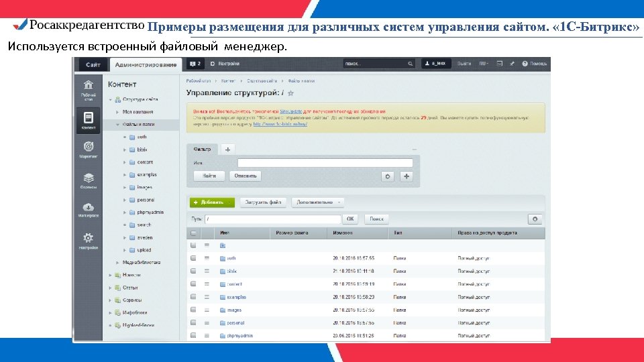Select the Контент sidebar icon
The height and width of the screenshot is (362, 644).
click(89, 120)
